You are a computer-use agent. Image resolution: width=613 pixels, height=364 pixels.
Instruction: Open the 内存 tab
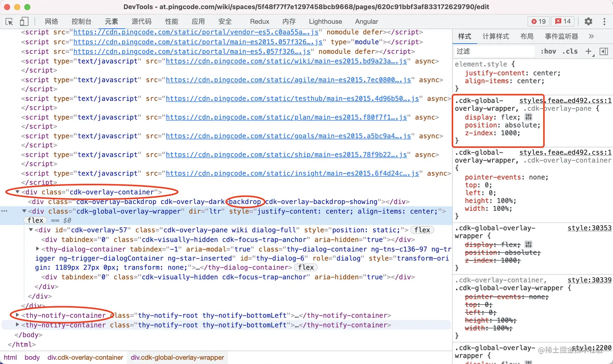tap(289, 21)
